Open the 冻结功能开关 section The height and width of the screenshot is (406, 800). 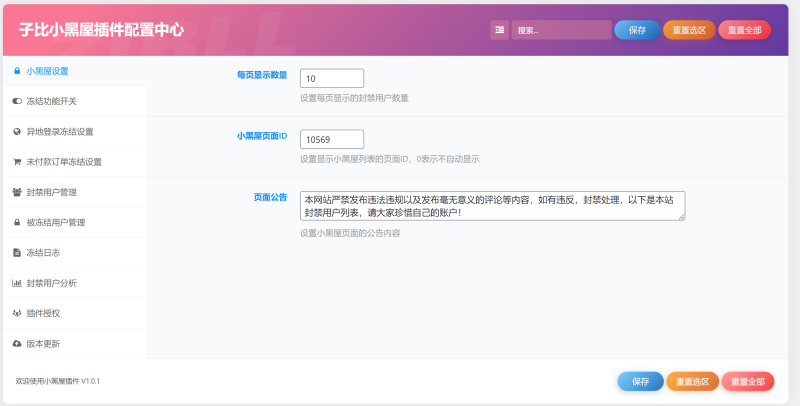click(75, 101)
